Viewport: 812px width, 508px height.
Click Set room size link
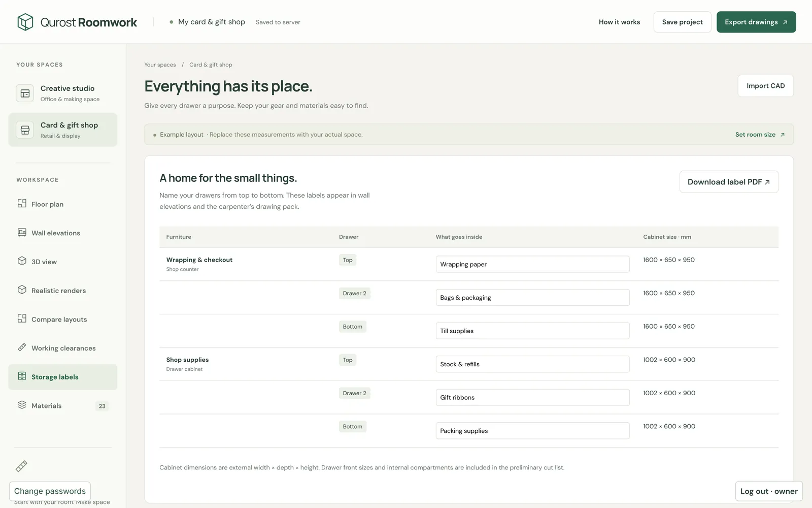(760, 135)
